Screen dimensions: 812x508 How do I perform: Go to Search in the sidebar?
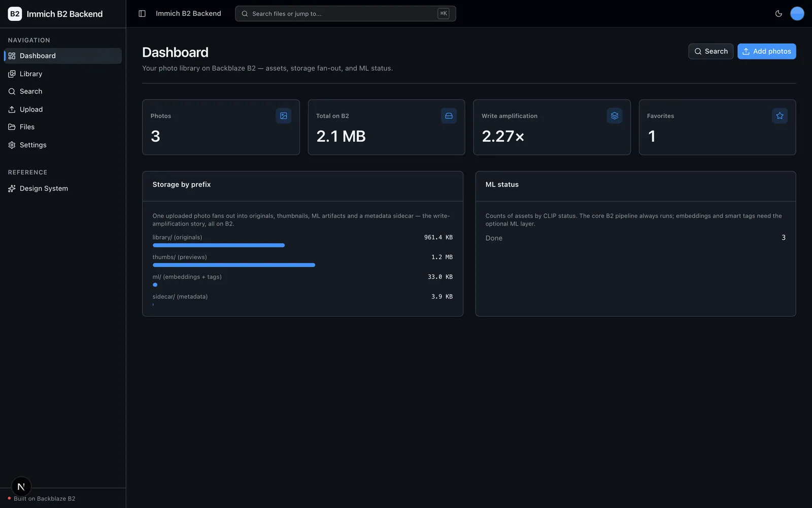[x=63, y=91]
